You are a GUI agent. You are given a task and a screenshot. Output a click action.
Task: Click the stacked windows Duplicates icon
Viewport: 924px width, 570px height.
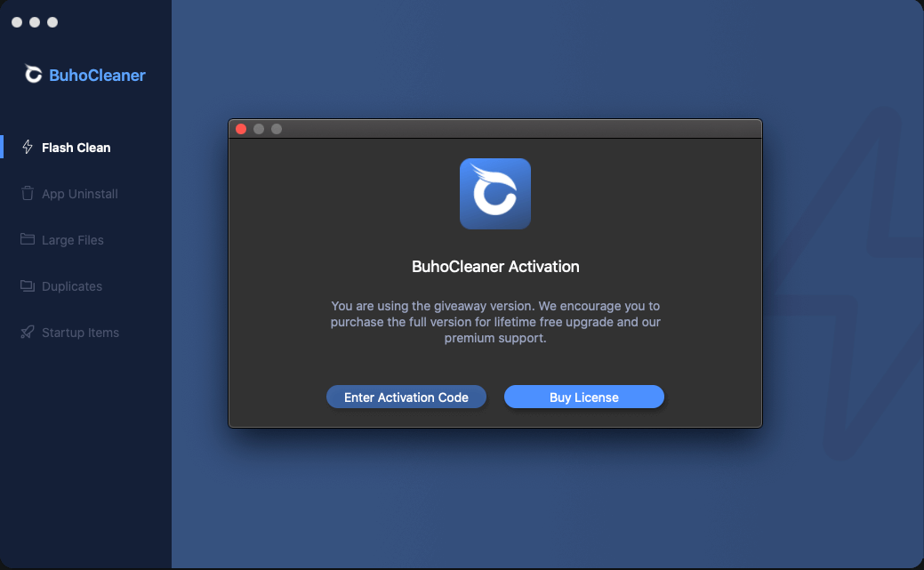(x=27, y=285)
